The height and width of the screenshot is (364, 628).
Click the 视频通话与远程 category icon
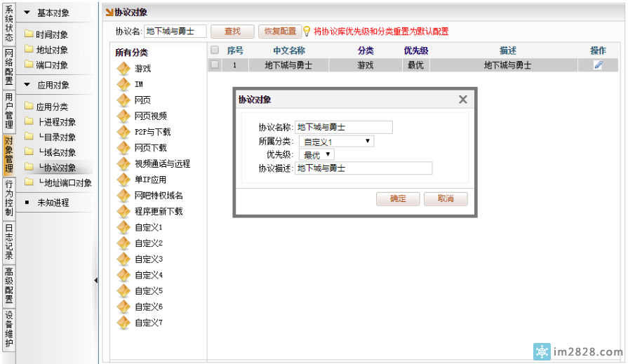123,163
